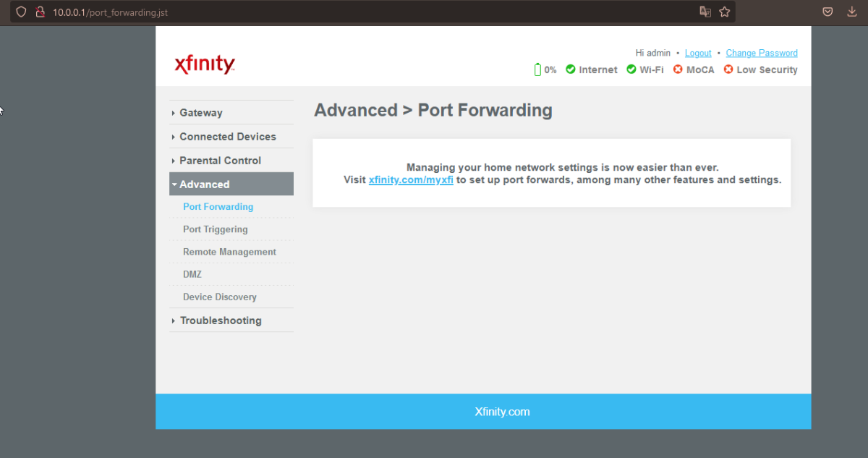This screenshot has width=868, height=458.
Task: Expand the Gateway menu section
Action: 231,113
